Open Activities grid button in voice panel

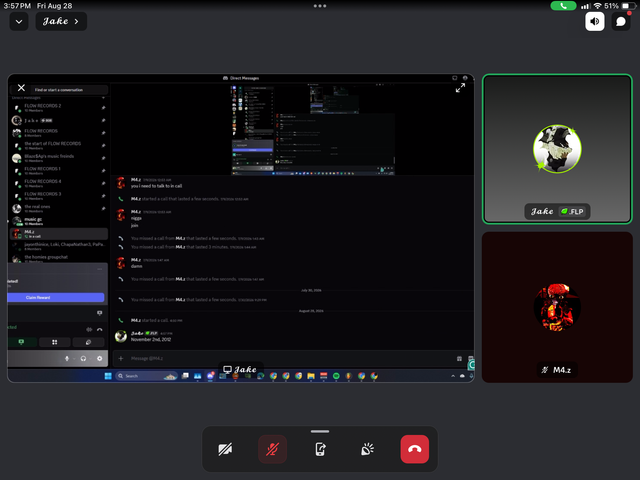pyautogui.click(x=55, y=342)
